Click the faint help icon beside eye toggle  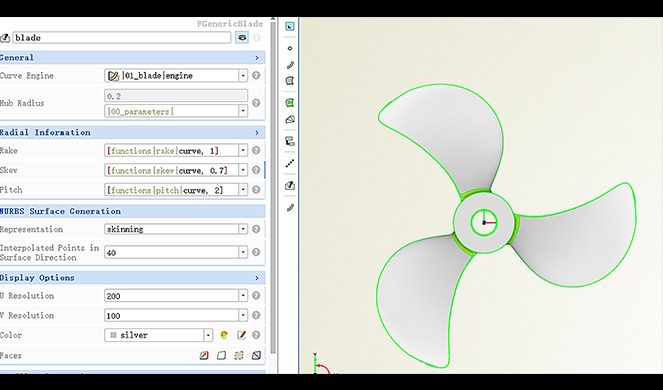257,38
